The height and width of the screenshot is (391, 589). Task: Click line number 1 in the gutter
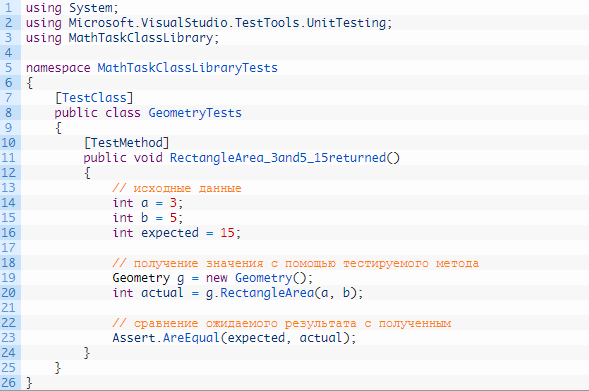click(x=8, y=8)
